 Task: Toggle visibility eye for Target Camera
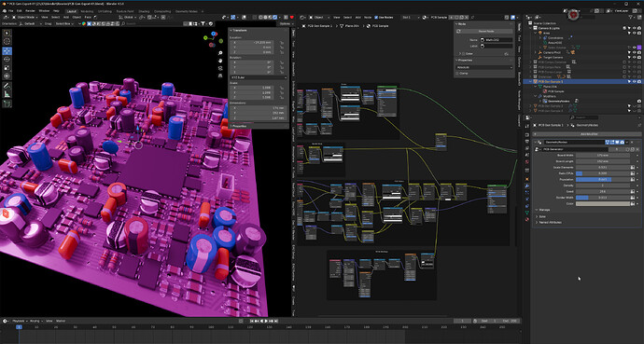pyautogui.click(x=634, y=58)
